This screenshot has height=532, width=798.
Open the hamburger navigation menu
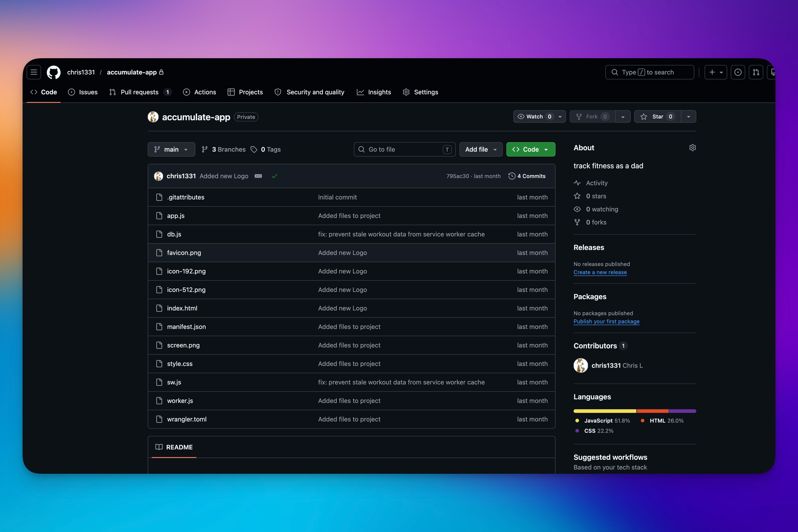(x=34, y=72)
